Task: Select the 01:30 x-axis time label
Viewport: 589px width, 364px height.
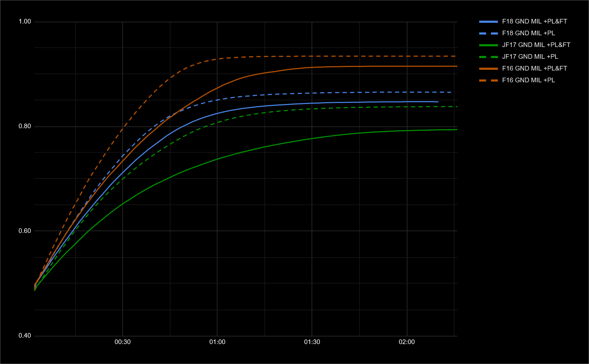Action: click(x=312, y=342)
